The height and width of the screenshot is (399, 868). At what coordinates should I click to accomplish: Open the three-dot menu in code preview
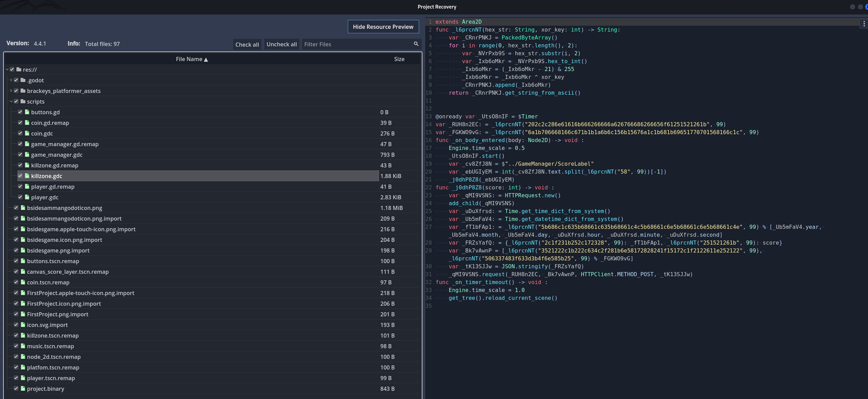point(864,24)
